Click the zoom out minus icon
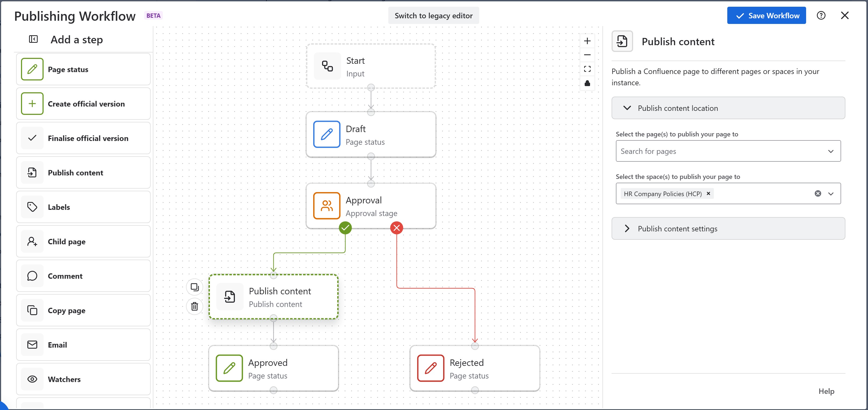Viewport: 868px width, 410px height. [587, 55]
